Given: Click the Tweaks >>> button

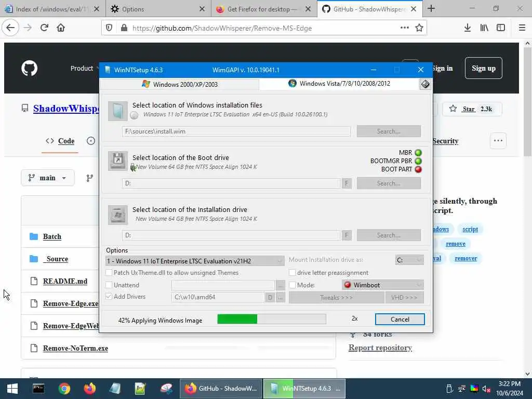Looking at the screenshot, I should pos(336,298).
